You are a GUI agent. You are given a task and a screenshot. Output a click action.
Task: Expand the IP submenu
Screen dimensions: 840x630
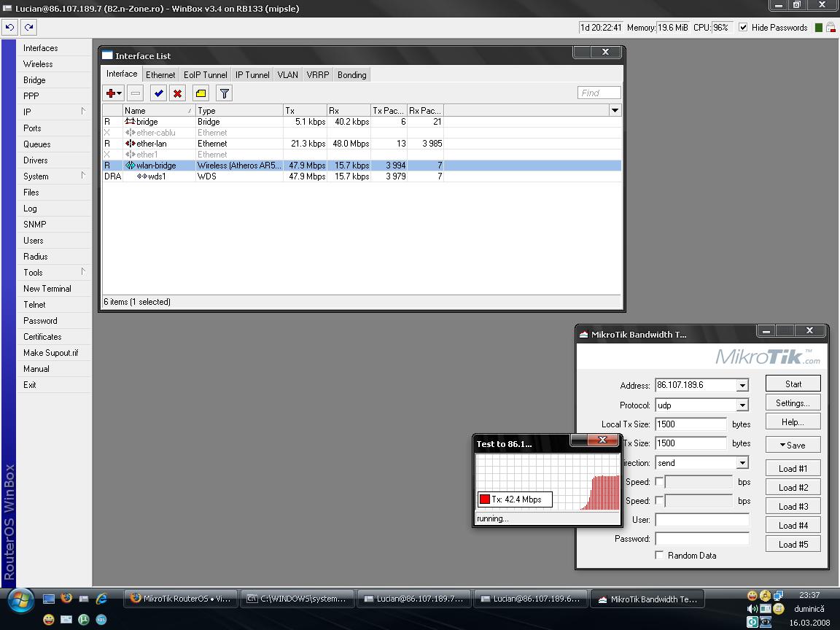pos(83,112)
